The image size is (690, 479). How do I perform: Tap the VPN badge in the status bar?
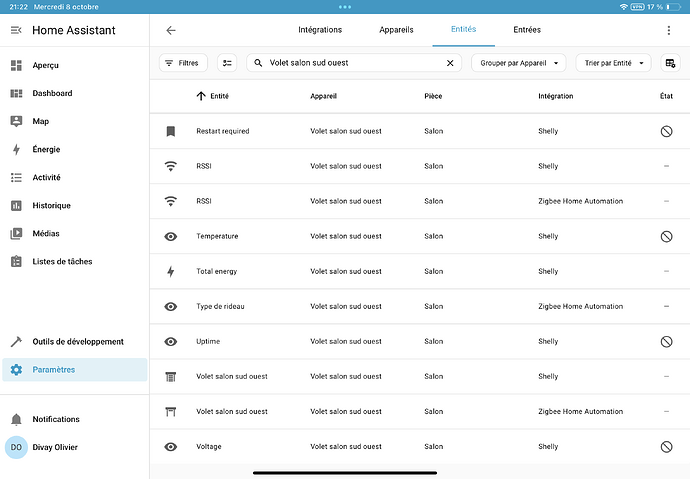(637, 7)
